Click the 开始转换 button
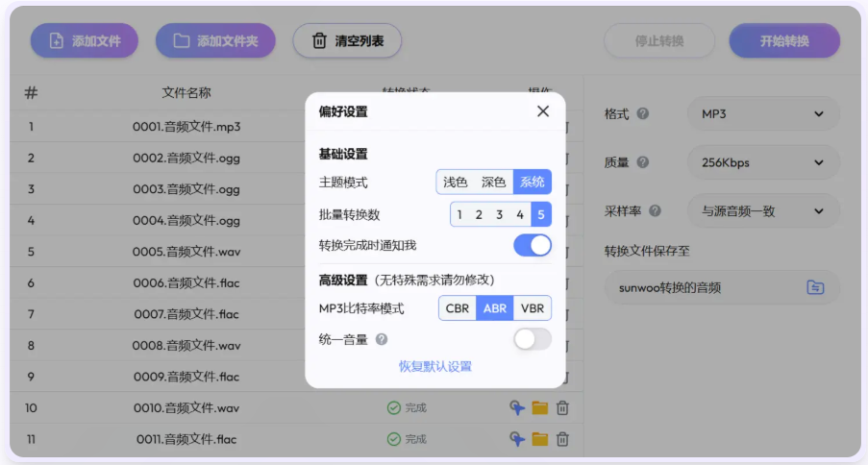The image size is (868, 465). tap(784, 40)
